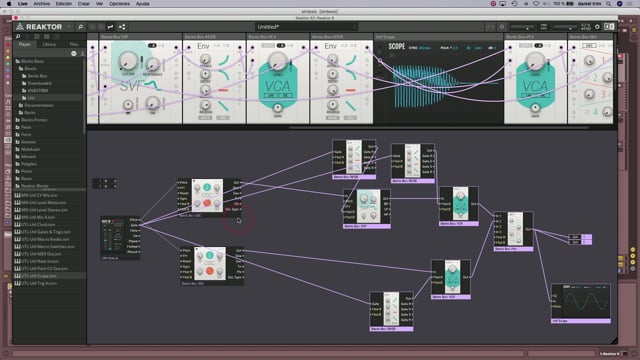The height and width of the screenshot is (360, 640).
Task: Click the top oscillator block in structure
Action: [210, 198]
